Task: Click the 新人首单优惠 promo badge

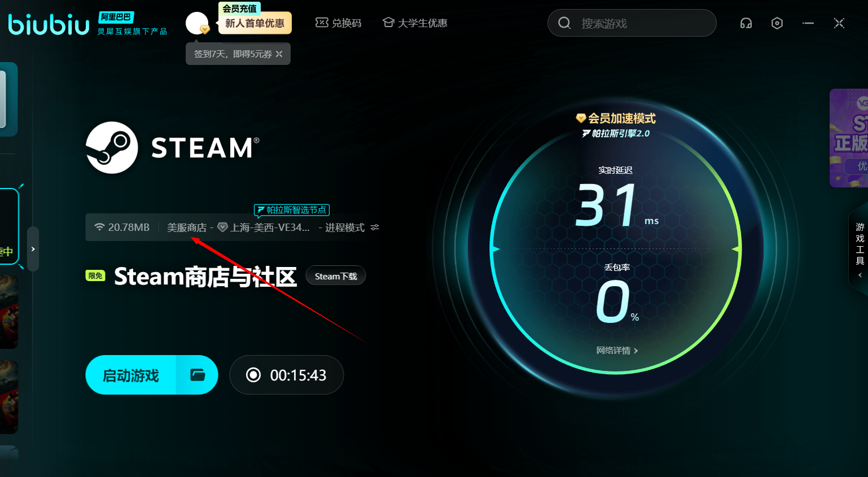Action: point(255,23)
